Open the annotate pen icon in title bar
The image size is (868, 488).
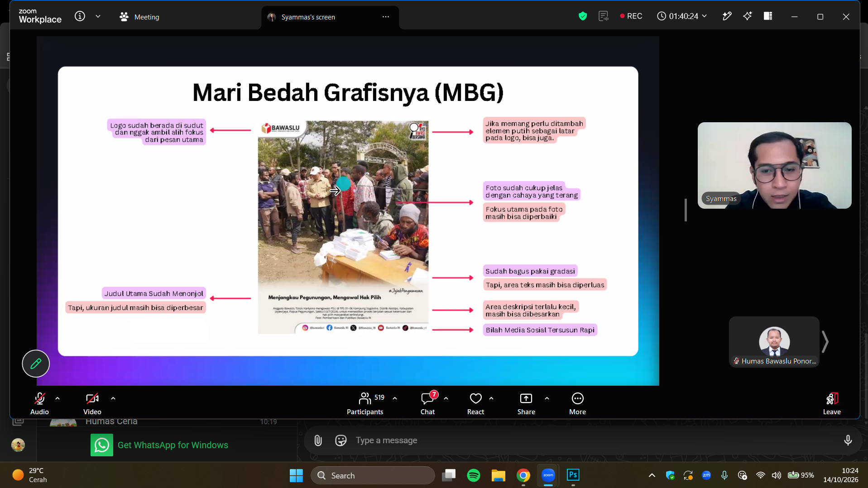[727, 16]
